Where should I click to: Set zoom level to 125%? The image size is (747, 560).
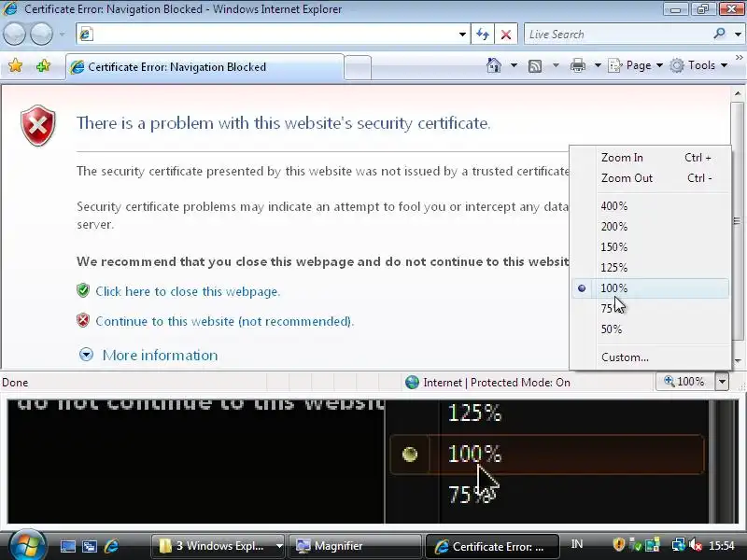(x=650, y=268)
